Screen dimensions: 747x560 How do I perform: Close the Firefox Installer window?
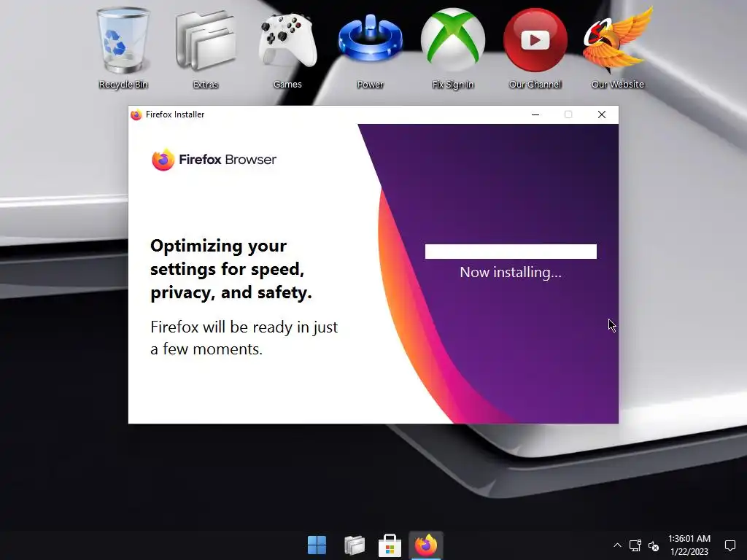coord(602,114)
